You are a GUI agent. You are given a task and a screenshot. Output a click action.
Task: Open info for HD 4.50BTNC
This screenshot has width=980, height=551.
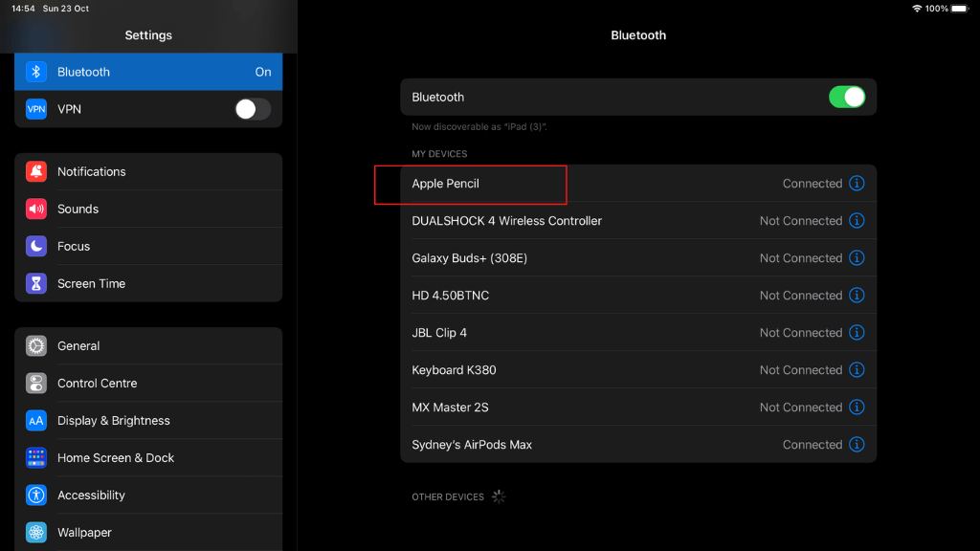coord(857,295)
